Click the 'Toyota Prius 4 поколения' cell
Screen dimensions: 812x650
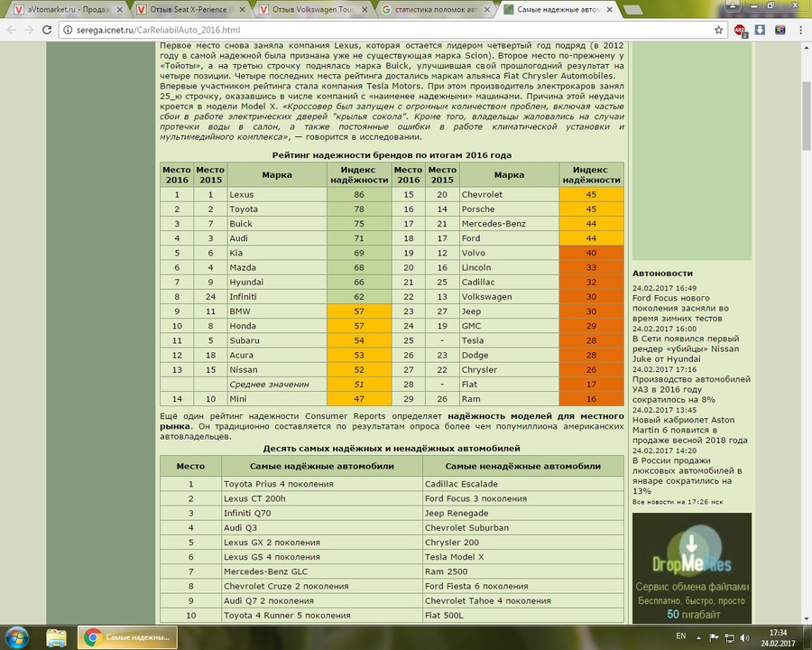[321, 484]
